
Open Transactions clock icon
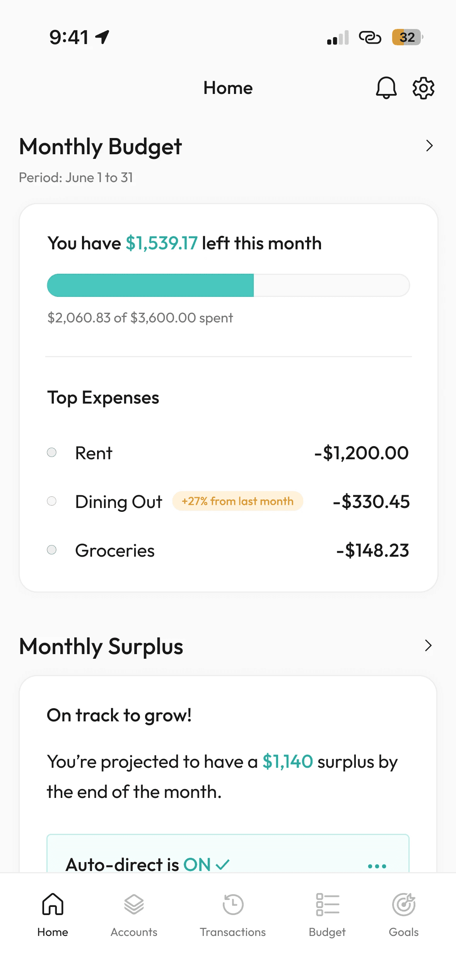pyautogui.click(x=233, y=904)
